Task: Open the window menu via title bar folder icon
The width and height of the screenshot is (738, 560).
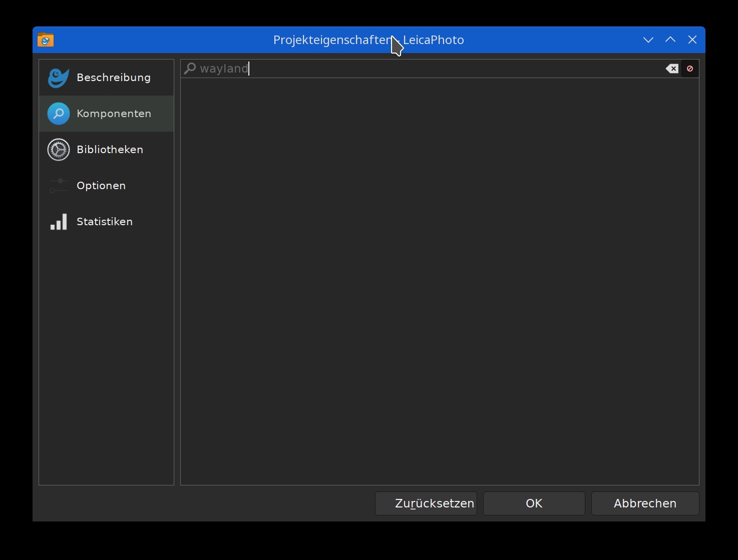Action: click(x=46, y=40)
